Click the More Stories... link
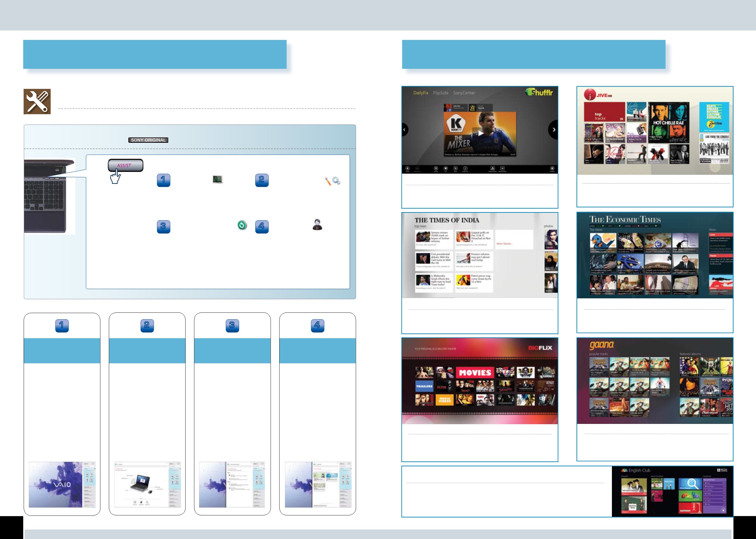Screen dimensions: 756x539 tap(504, 244)
